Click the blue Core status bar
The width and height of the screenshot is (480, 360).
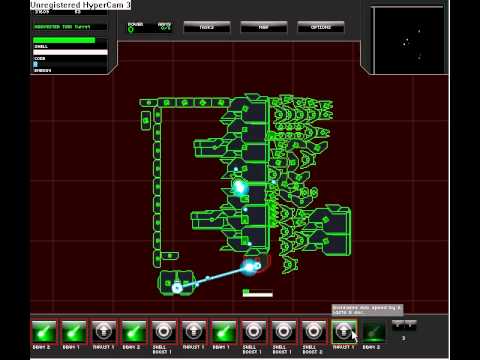(x=36, y=64)
